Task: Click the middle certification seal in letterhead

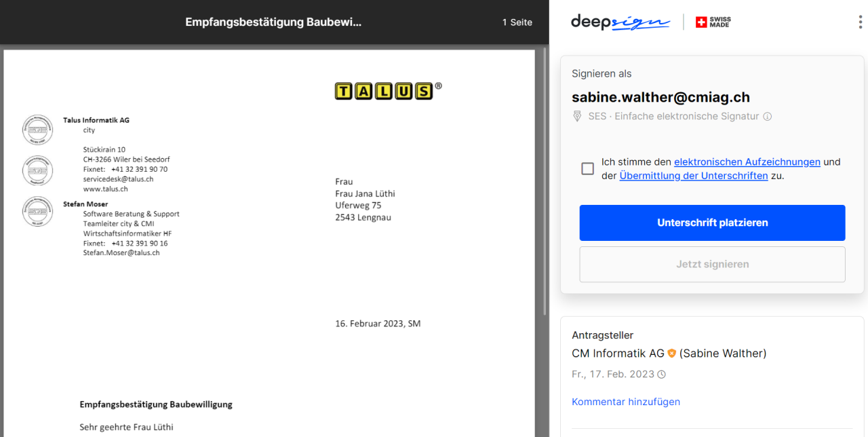Action: [37, 170]
